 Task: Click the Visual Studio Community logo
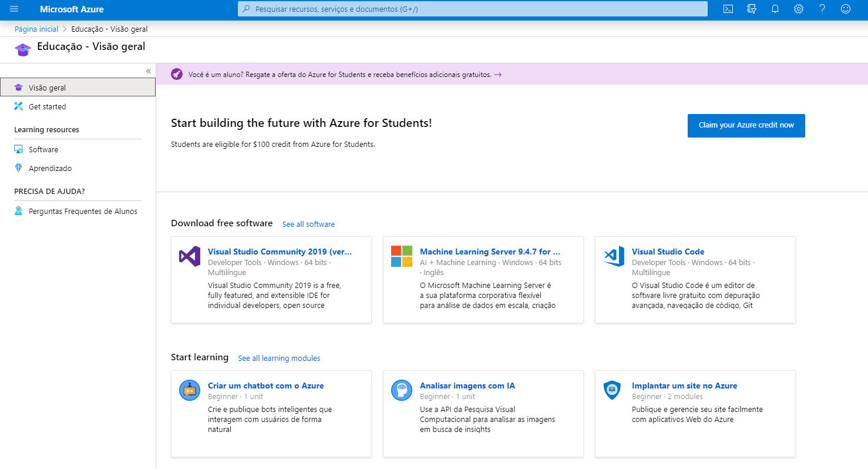[190, 257]
